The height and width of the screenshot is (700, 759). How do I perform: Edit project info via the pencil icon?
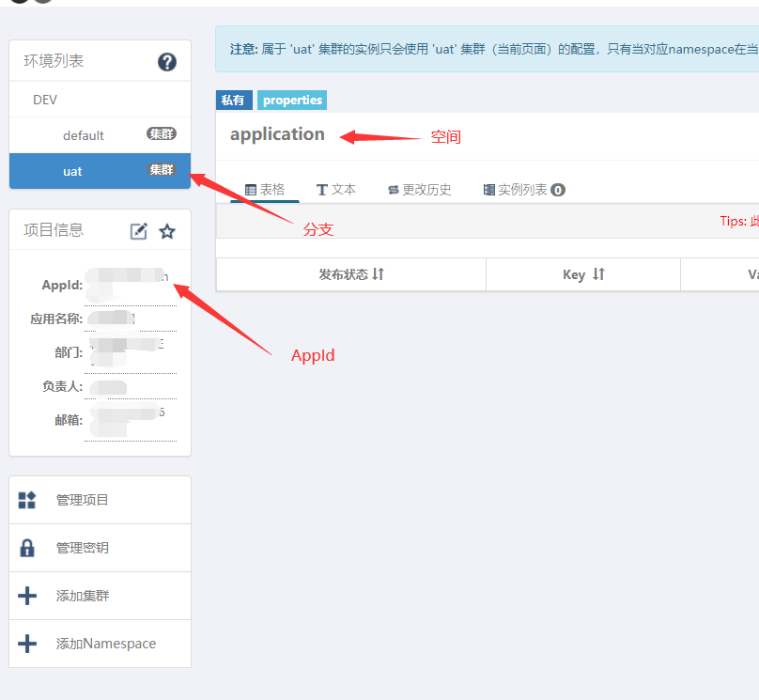(139, 229)
